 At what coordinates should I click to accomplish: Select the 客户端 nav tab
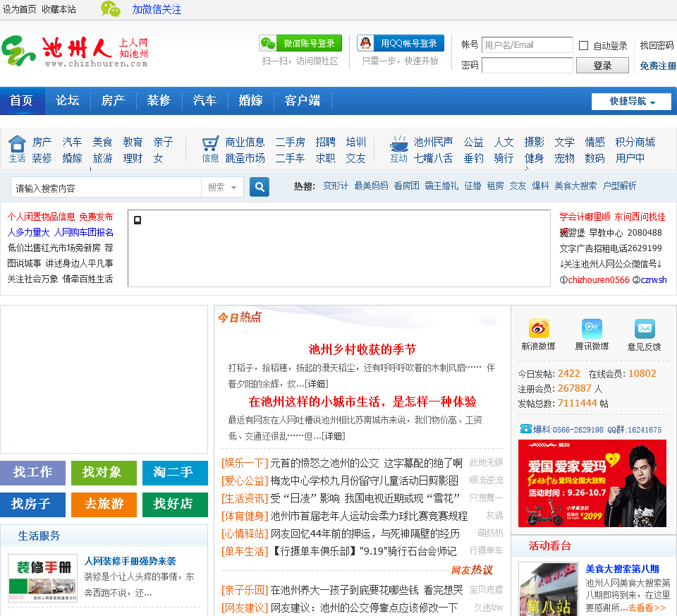click(x=303, y=101)
